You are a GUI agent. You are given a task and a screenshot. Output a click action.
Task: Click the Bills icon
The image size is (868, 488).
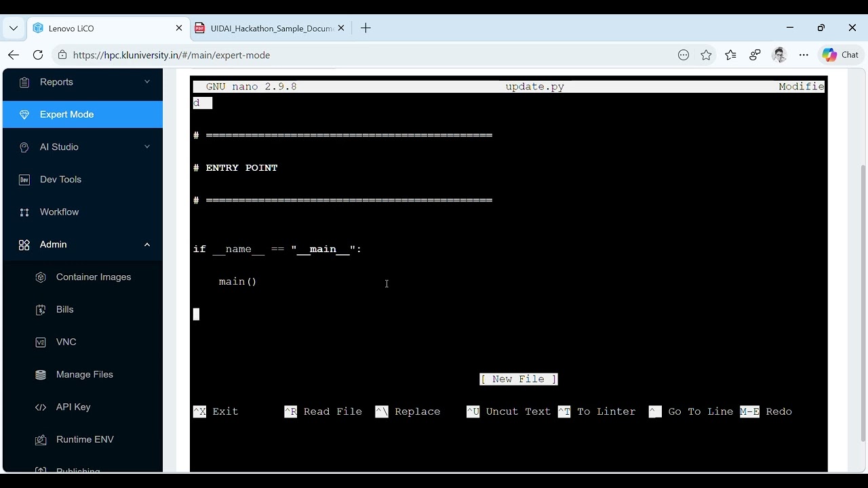41,310
